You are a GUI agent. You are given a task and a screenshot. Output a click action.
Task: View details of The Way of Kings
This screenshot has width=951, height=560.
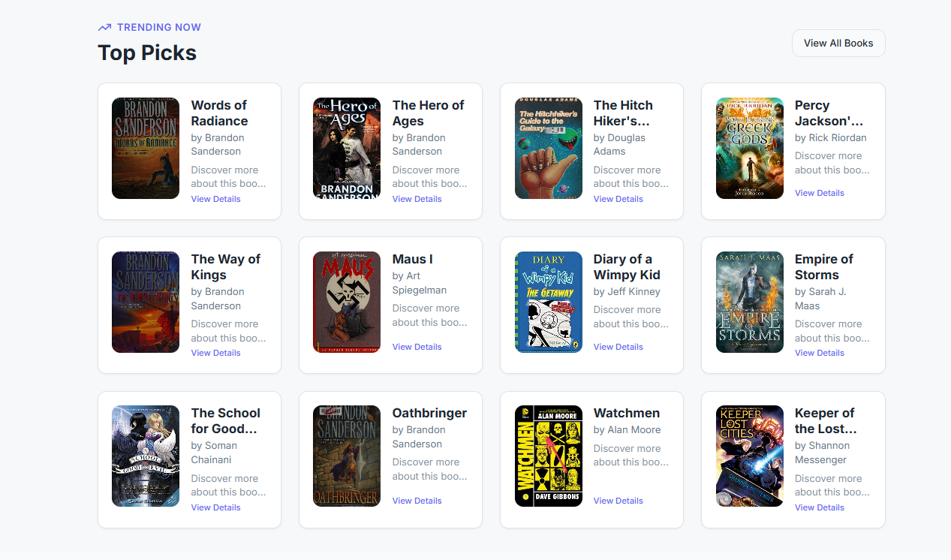coord(215,352)
